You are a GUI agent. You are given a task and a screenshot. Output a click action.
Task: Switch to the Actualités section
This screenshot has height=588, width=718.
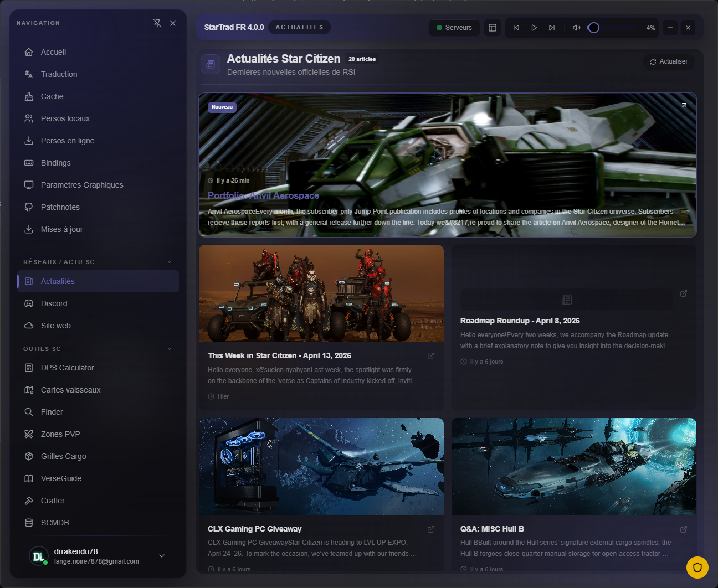58,281
